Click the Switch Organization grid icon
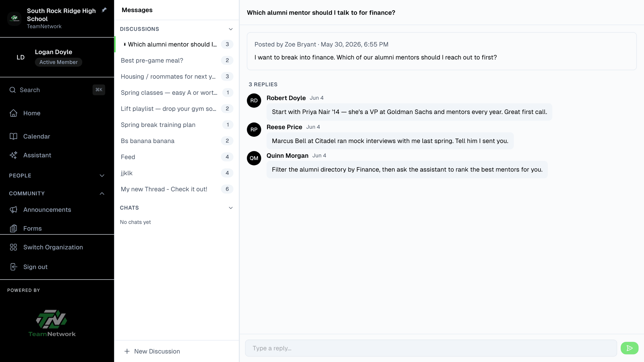 (14, 247)
